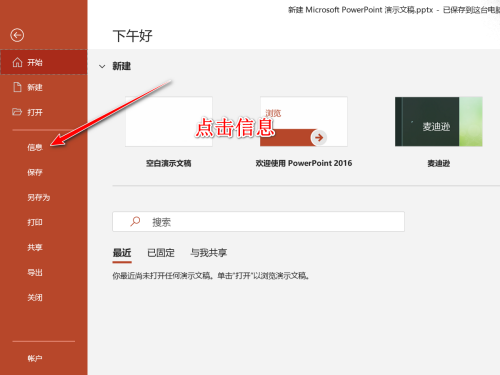
Task: Switch to the 最近 tab
Action: [122, 253]
